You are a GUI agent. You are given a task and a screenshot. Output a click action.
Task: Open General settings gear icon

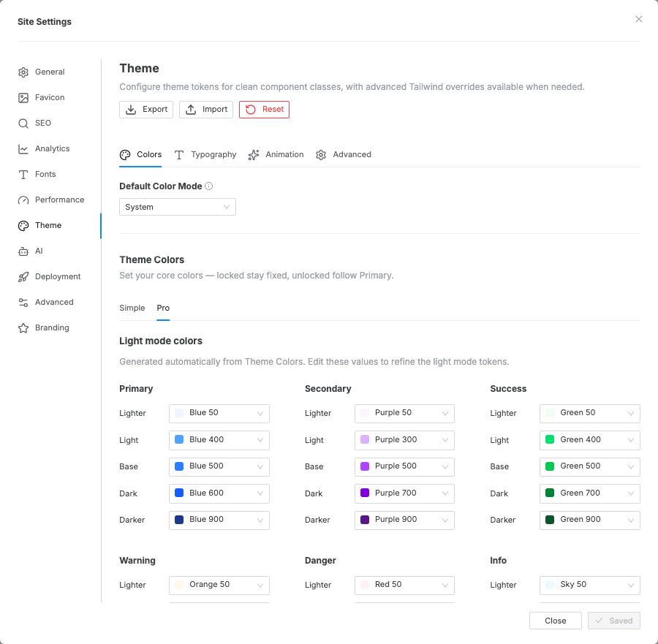pos(23,72)
